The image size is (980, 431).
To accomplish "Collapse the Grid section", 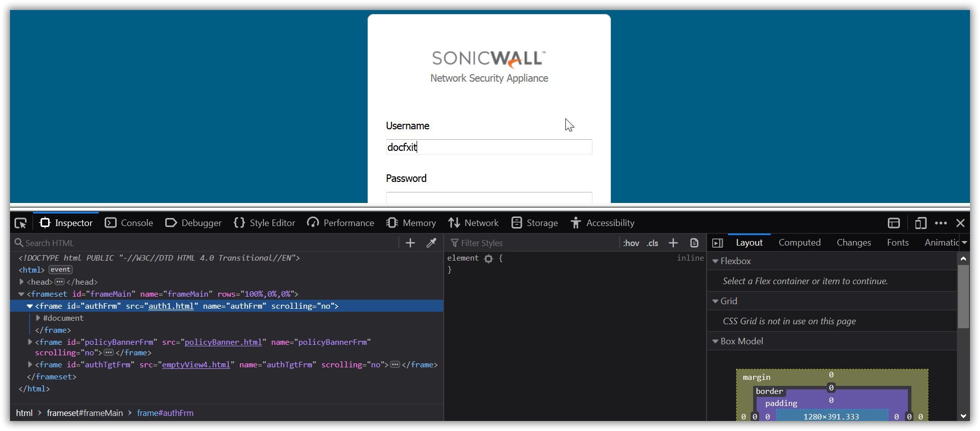I will click(716, 301).
